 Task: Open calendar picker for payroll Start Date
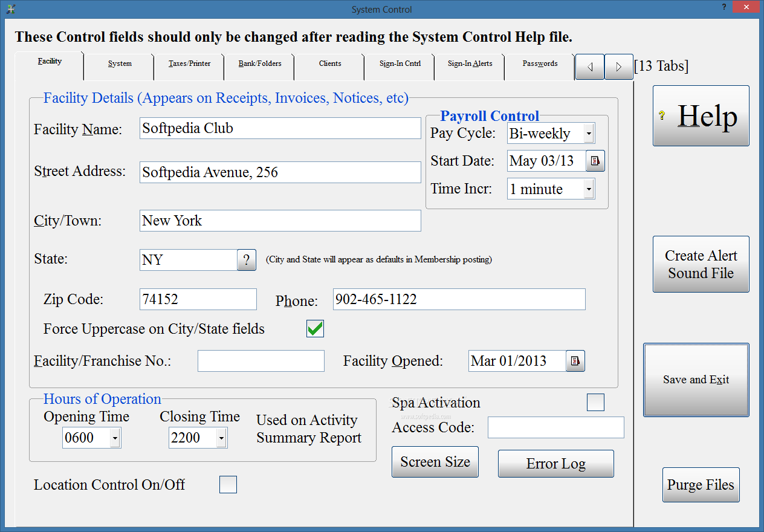(595, 161)
